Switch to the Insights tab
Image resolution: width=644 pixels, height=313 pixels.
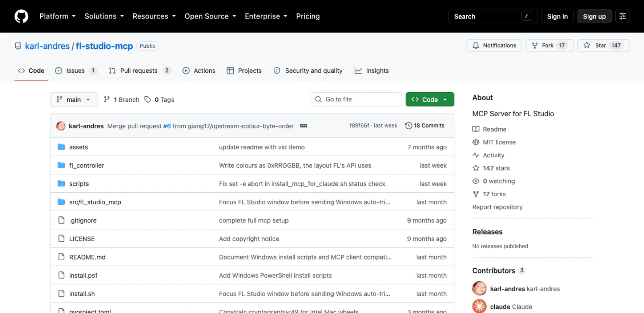click(x=372, y=71)
